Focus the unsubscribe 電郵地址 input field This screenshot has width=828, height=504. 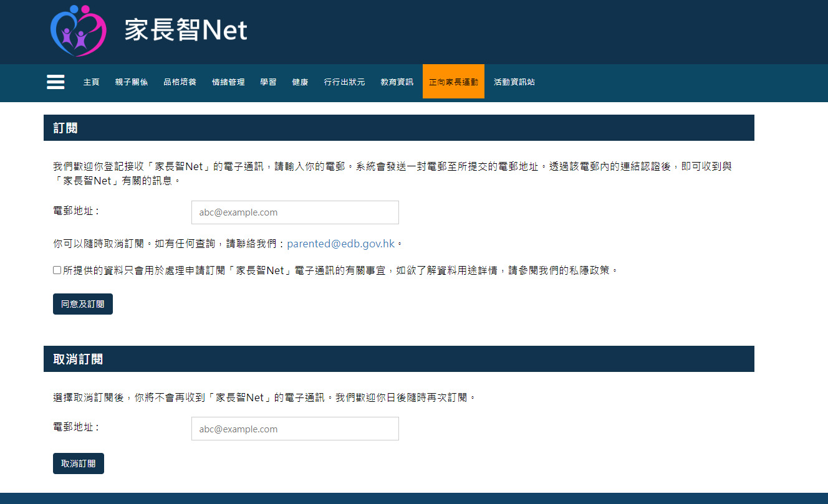coord(295,429)
